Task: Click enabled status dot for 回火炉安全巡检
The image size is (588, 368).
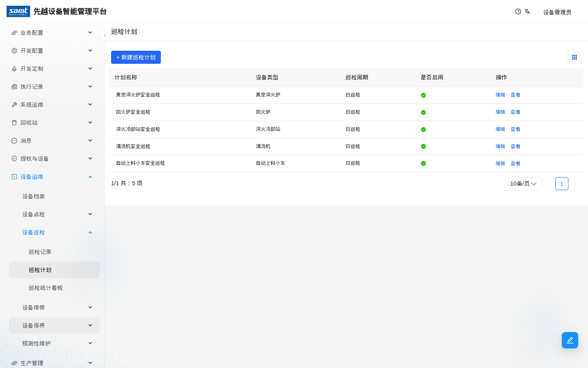Action: (x=423, y=112)
